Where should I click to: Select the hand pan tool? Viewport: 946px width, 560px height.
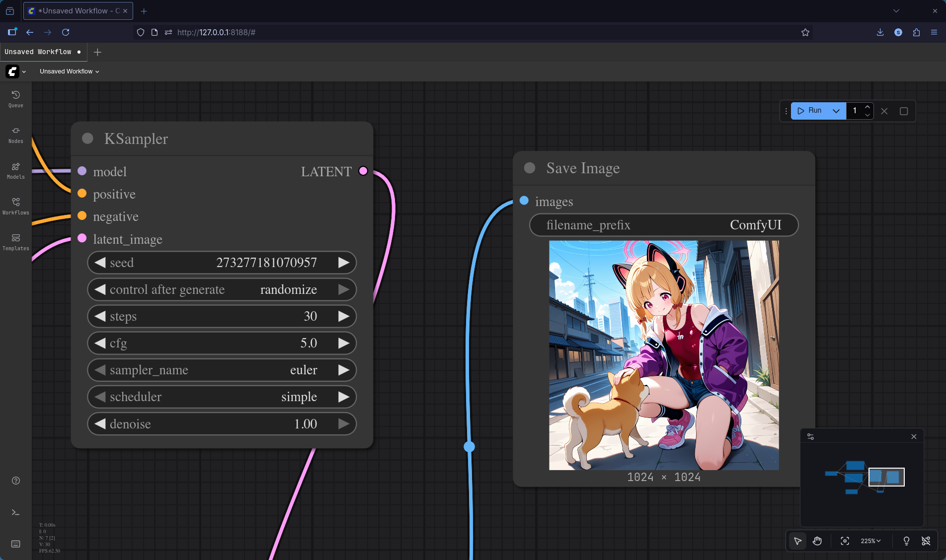click(x=817, y=541)
